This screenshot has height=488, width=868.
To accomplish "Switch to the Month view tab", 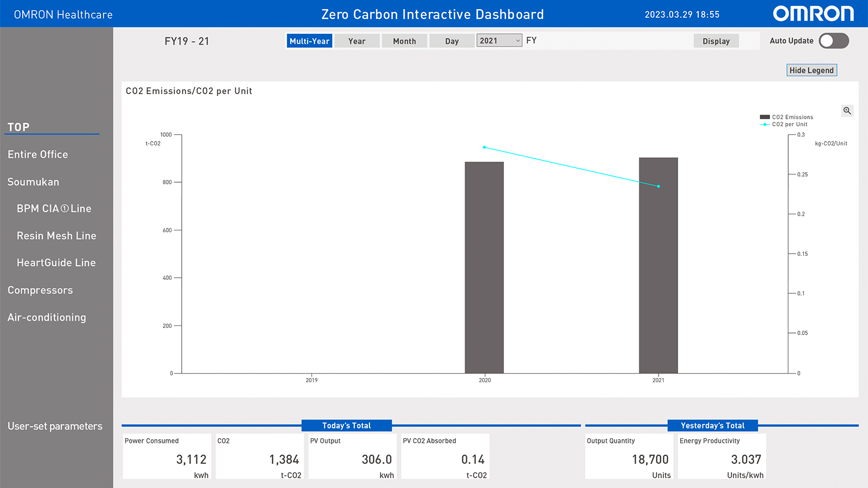I will [x=404, y=41].
